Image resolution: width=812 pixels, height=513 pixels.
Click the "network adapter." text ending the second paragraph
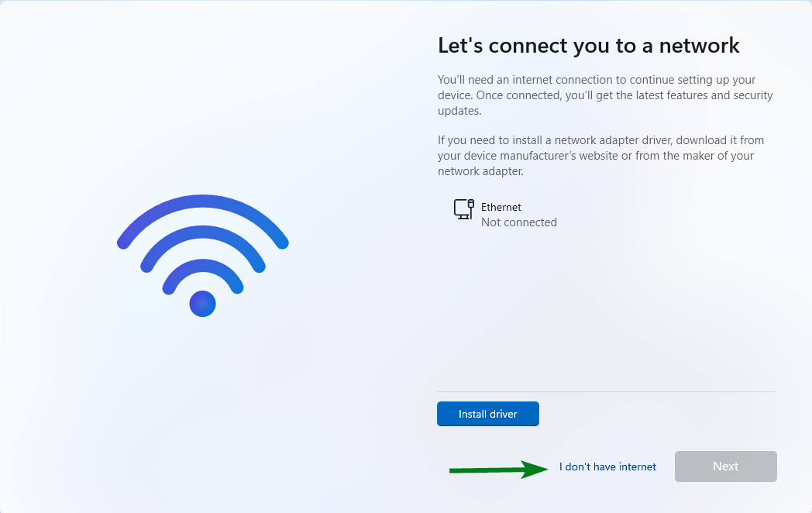[x=481, y=171]
